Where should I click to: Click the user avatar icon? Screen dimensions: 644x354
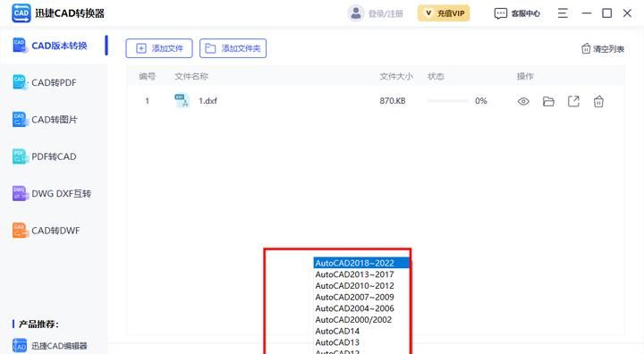pos(356,13)
